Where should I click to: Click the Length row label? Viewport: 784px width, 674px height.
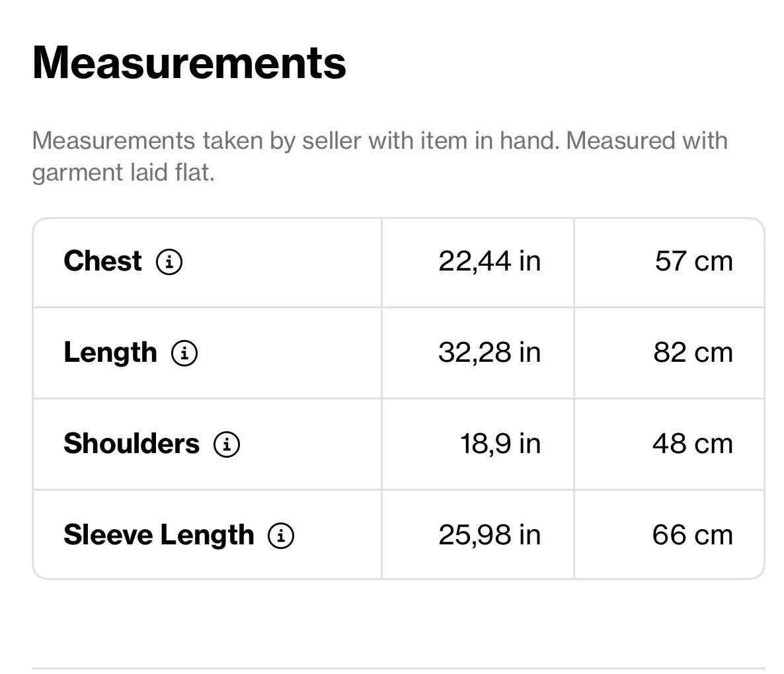click(x=110, y=353)
